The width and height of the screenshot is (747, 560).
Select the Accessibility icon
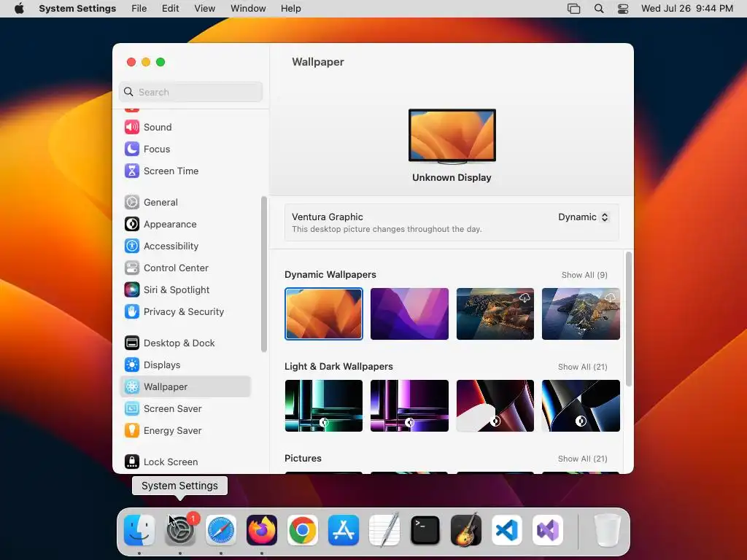(x=132, y=246)
